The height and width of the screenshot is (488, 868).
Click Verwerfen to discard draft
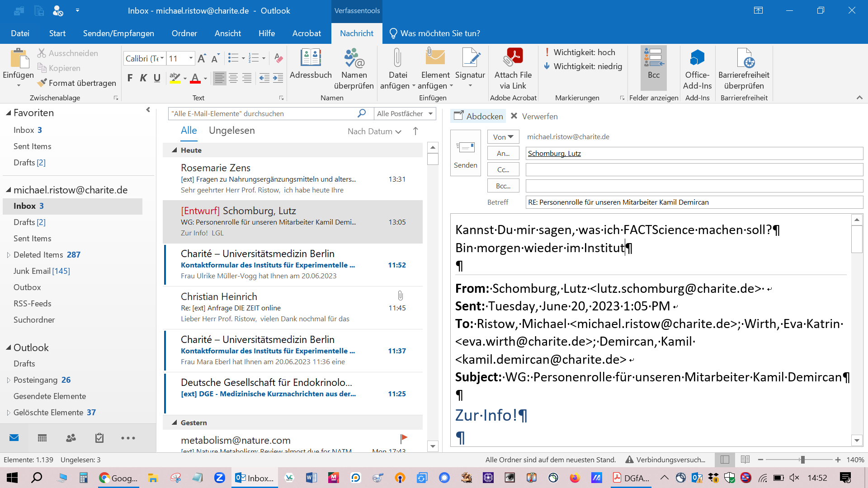[534, 116]
